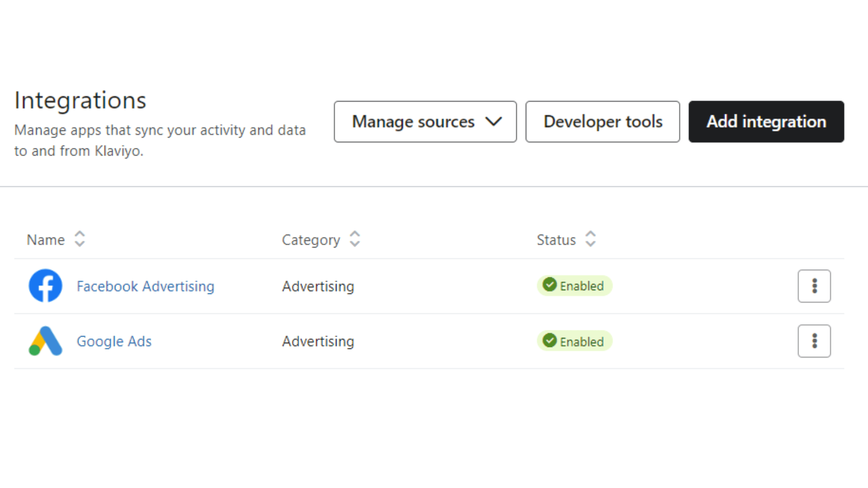Screen dimensions: 868x488
Task: Click the Facebook logo icon
Action: 45,286
